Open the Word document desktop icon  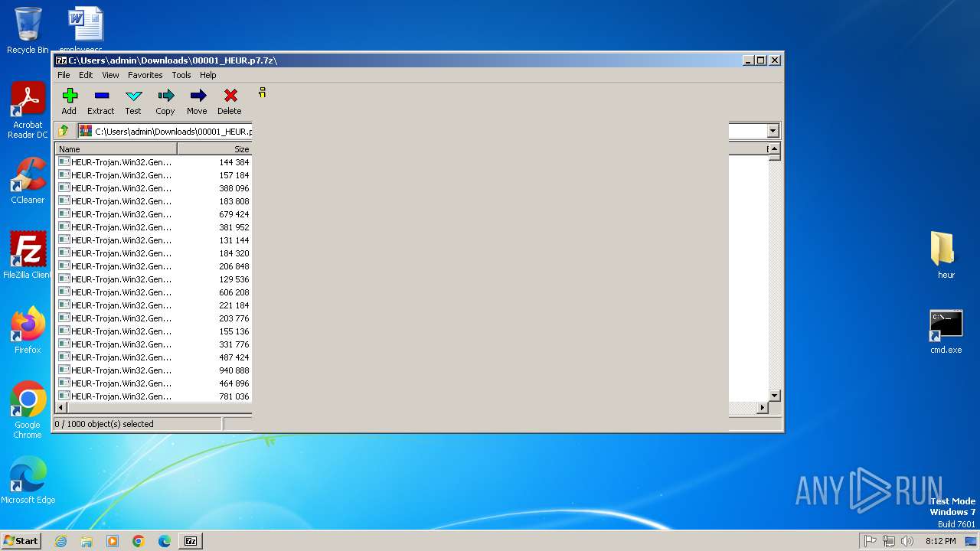tap(86, 29)
